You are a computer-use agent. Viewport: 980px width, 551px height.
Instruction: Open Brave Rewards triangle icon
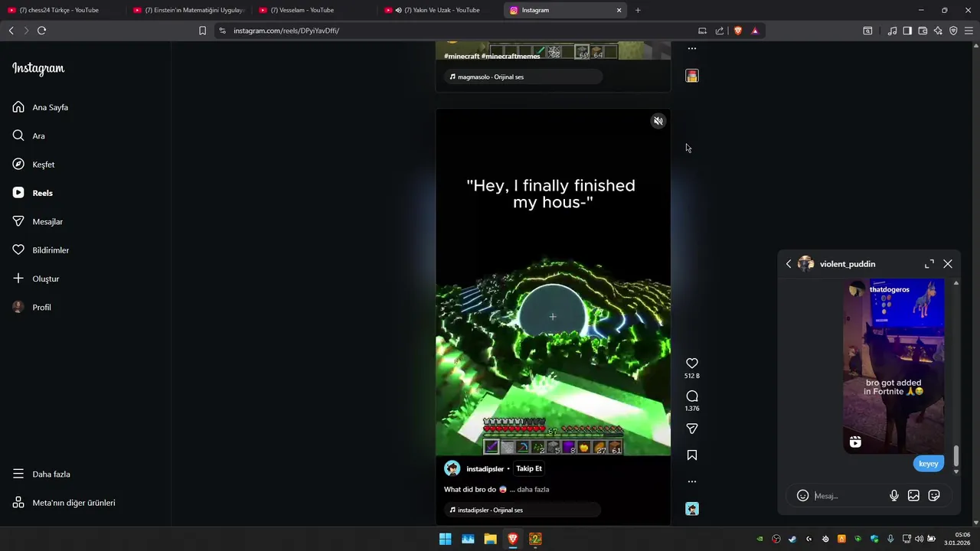click(x=755, y=31)
